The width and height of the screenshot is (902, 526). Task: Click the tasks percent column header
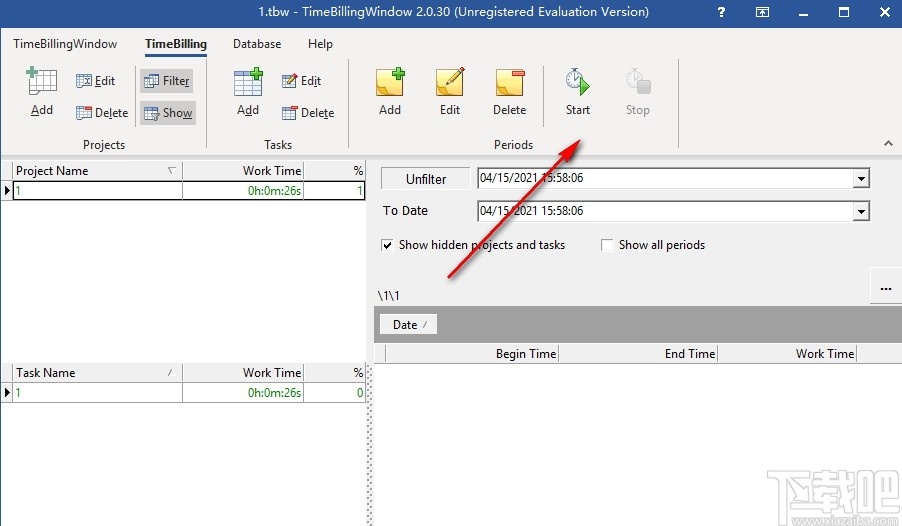coord(334,373)
